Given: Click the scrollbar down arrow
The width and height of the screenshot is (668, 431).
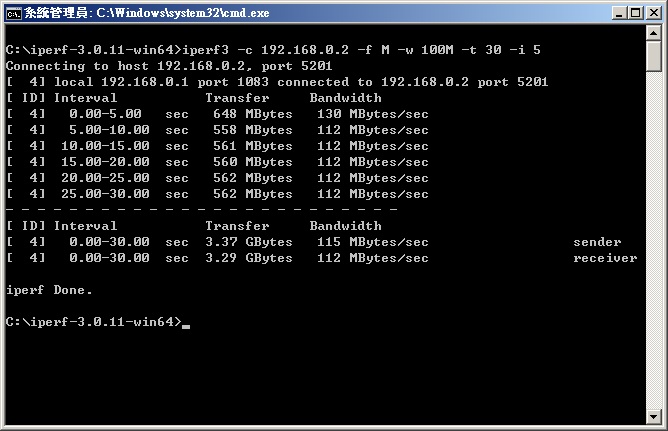Looking at the screenshot, I should pos(654,417).
